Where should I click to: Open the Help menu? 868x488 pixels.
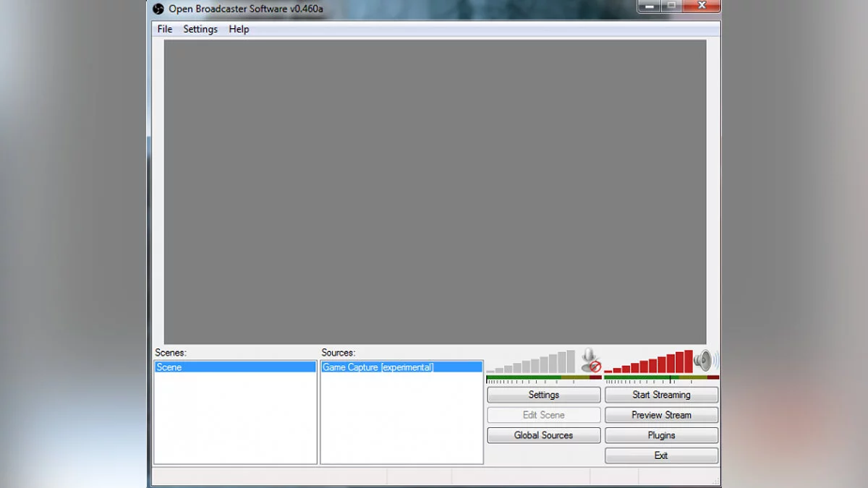[x=239, y=29]
